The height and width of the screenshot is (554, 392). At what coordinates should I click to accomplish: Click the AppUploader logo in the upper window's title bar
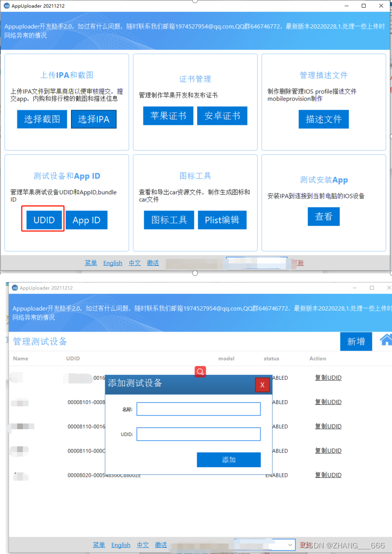6,6
